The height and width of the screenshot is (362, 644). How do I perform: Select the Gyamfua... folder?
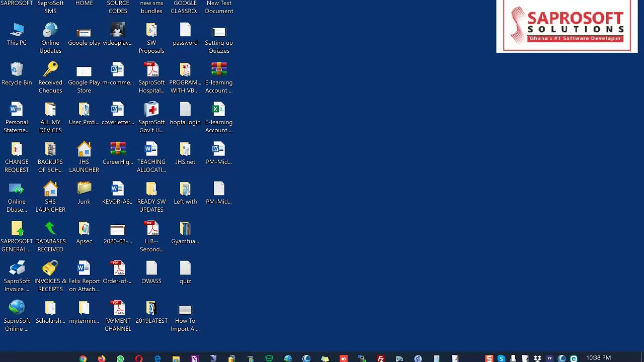(x=185, y=233)
